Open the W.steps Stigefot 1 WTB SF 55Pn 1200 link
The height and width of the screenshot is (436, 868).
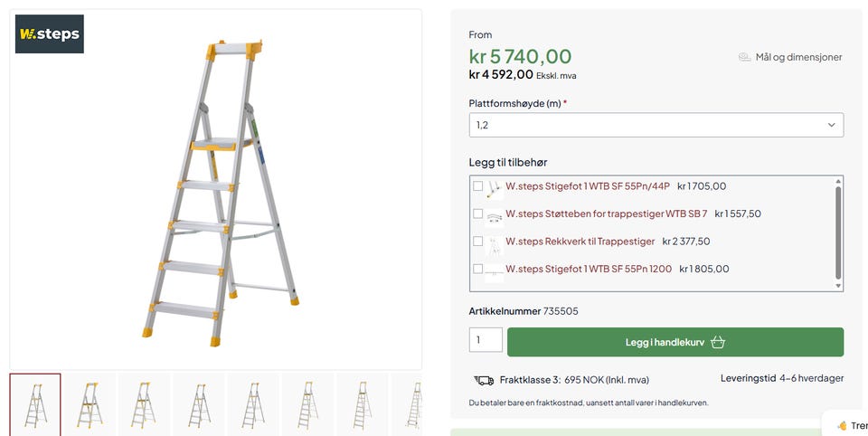[589, 269]
